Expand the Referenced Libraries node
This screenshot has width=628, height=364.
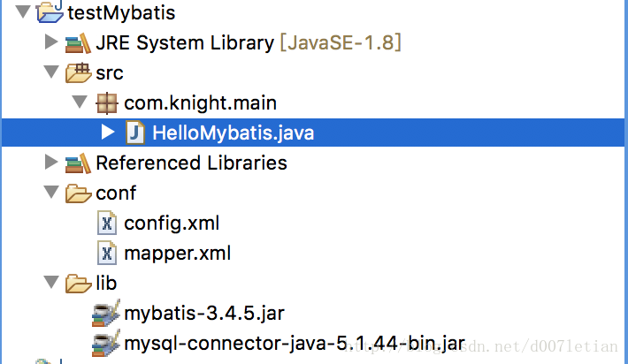point(51,162)
